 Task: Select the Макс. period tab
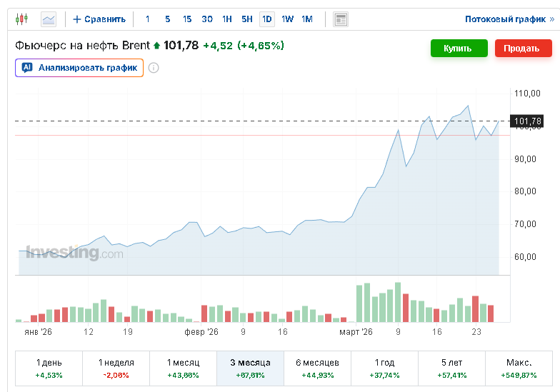[x=518, y=368]
